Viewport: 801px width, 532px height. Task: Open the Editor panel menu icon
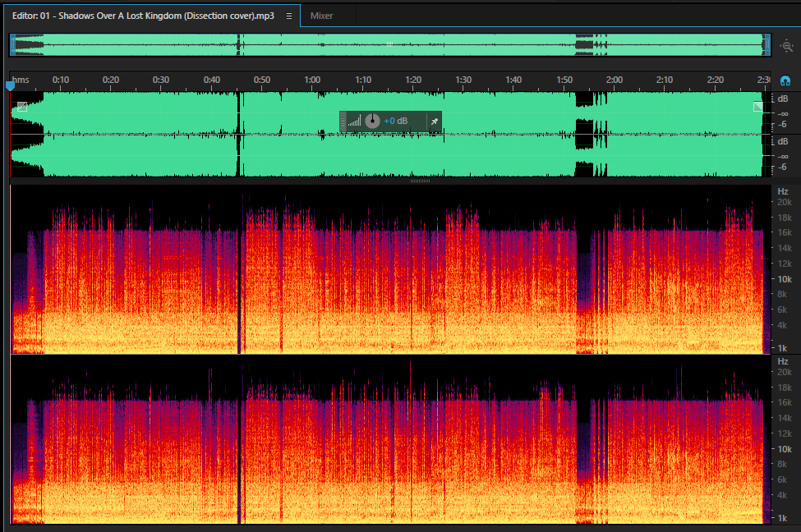click(x=289, y=16)
